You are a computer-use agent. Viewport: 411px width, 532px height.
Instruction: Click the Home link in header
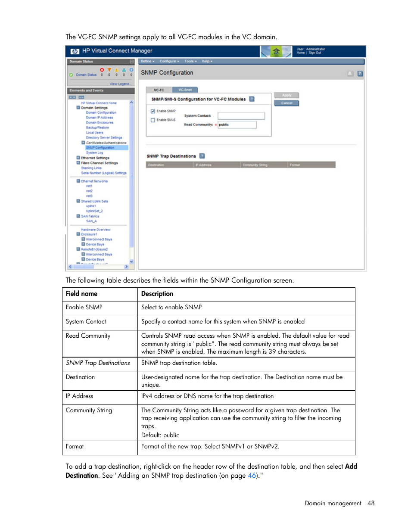coord(301,53)
